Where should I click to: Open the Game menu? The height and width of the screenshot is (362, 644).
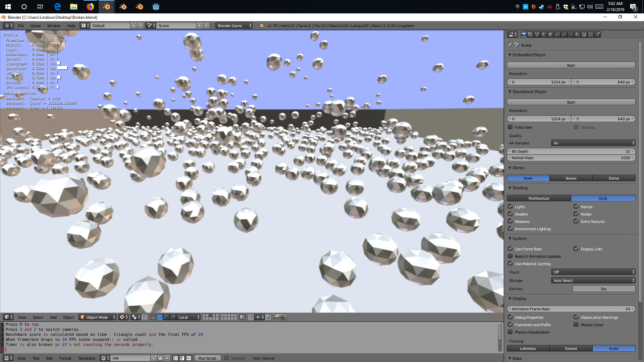(x=36, y=25)
